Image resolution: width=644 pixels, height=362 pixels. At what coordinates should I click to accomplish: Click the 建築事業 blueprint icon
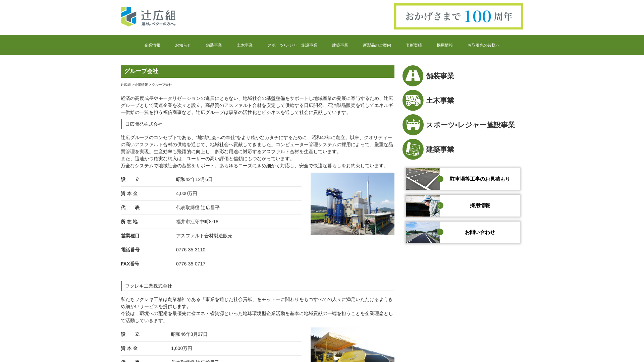point(413,149)
